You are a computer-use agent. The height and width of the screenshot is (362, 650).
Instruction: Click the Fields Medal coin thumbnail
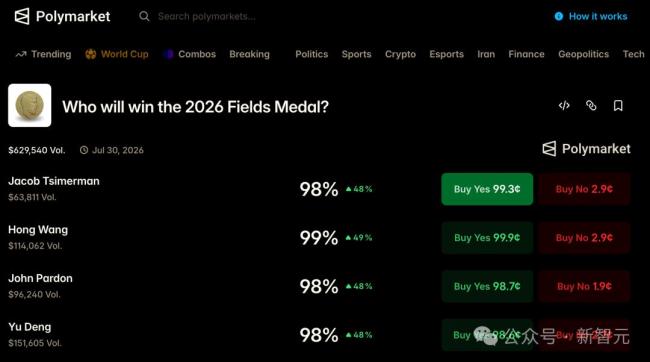[29, 105]
